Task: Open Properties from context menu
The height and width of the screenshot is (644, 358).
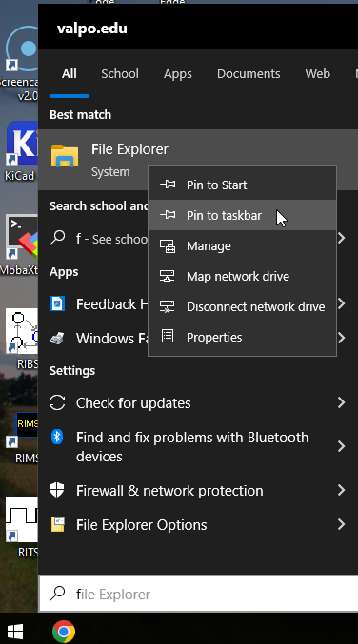Action: point(242,337)
